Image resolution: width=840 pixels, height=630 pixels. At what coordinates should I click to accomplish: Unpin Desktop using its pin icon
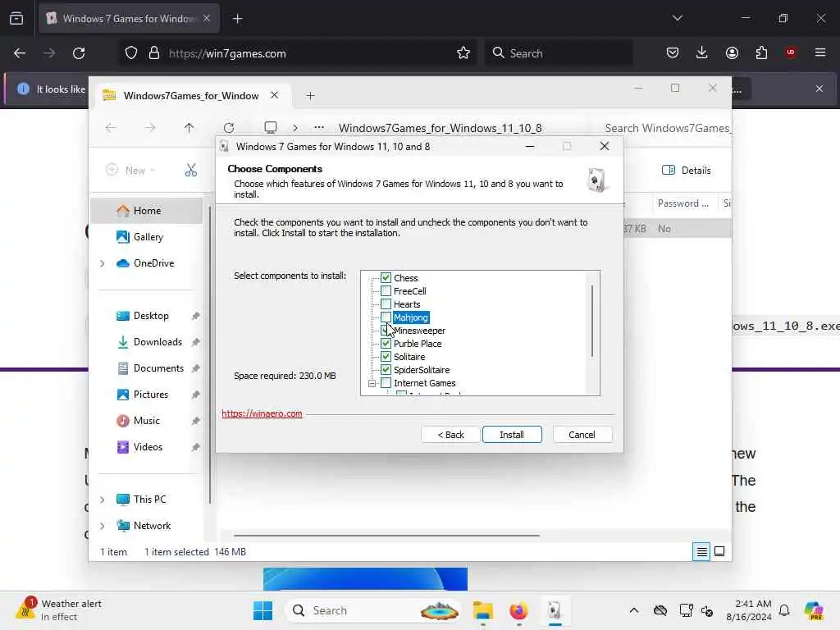(195, 316)
